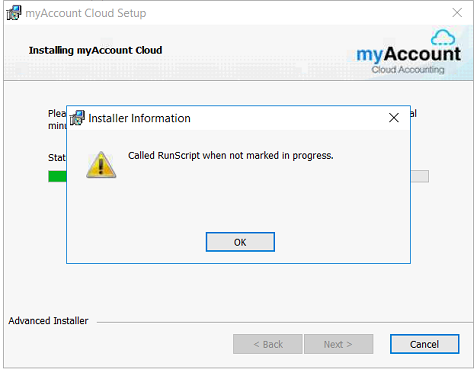Screen dimensions: 476x370
Task: Click the disabled Next button
Action: click(x=338, y=344)
